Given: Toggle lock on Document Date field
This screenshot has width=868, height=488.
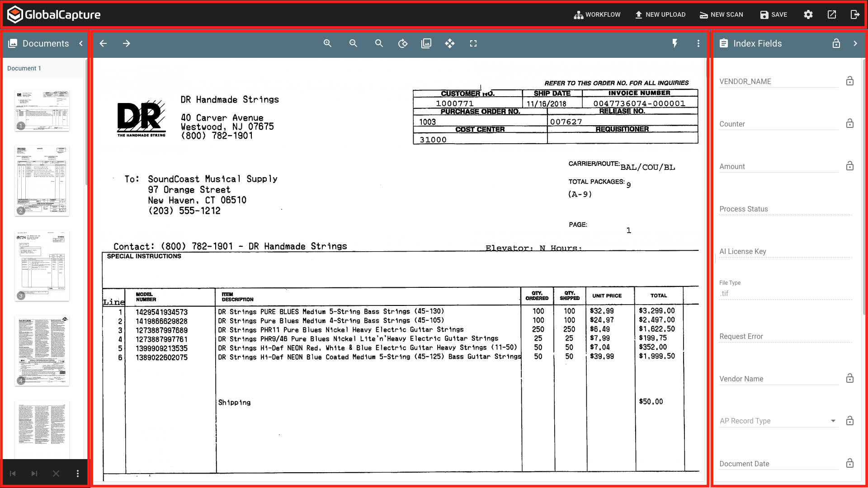Looking at the screenshot, I should point(850,463).
